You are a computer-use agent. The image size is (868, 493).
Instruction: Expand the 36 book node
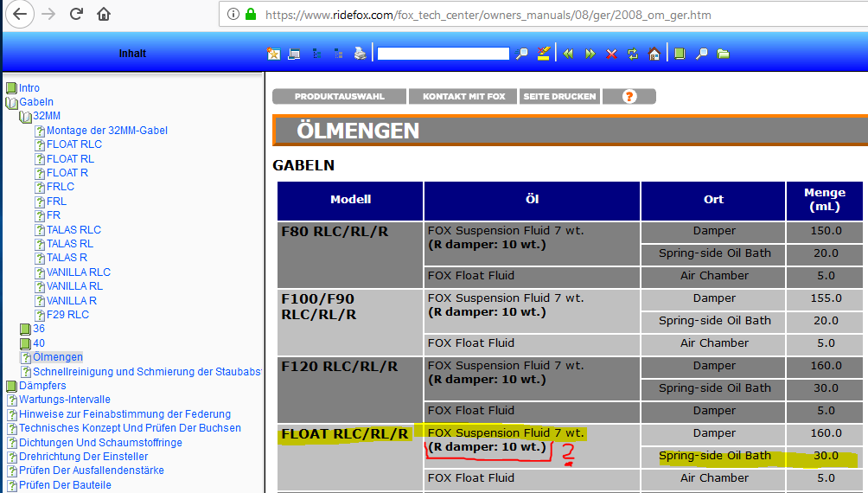[25, 329]
